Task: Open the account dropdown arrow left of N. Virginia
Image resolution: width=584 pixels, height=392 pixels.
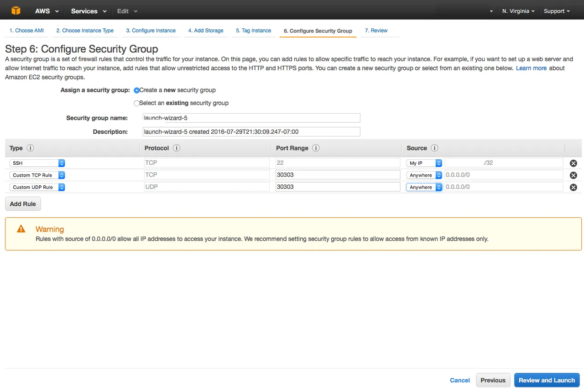Action: pyautogui.click(x=491, y=11)
